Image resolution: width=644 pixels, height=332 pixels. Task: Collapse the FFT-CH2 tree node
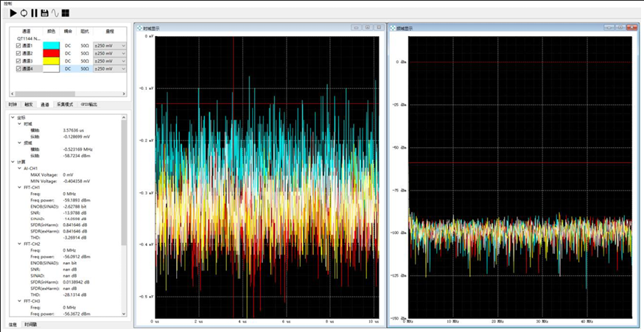coord(18,244)
